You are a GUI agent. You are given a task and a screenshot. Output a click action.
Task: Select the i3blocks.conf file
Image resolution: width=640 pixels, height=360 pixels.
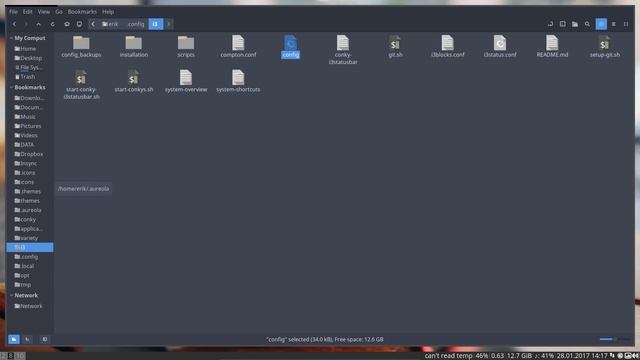point(448,47)
